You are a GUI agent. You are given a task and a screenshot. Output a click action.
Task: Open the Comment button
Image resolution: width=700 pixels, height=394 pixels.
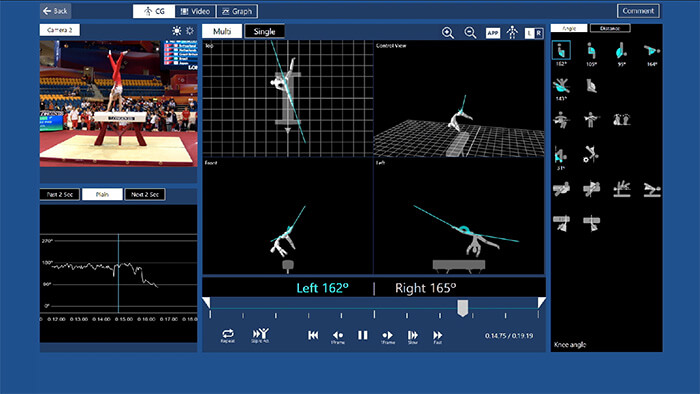pyautogui.click(x=638, y=11)
